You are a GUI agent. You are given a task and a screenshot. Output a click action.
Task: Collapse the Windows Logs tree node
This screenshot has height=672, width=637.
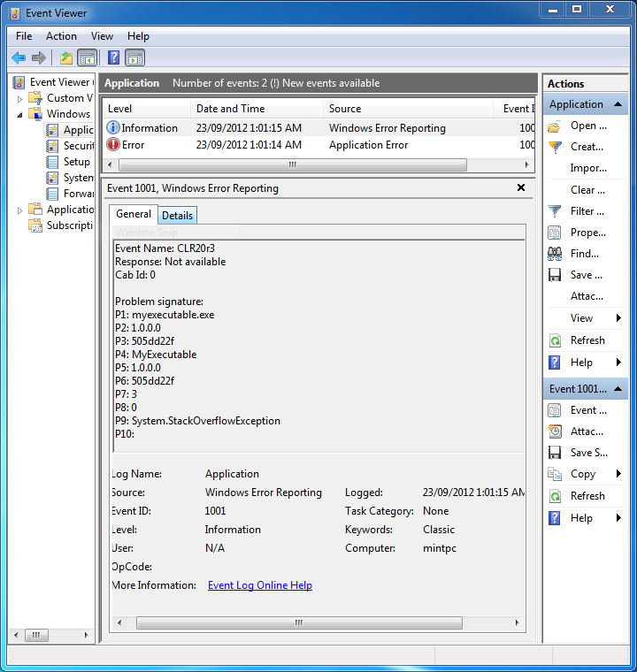pos(20,114)
